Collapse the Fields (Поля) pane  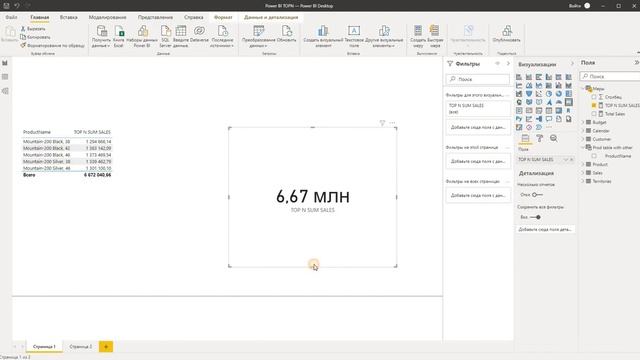(x=636, y=62)
